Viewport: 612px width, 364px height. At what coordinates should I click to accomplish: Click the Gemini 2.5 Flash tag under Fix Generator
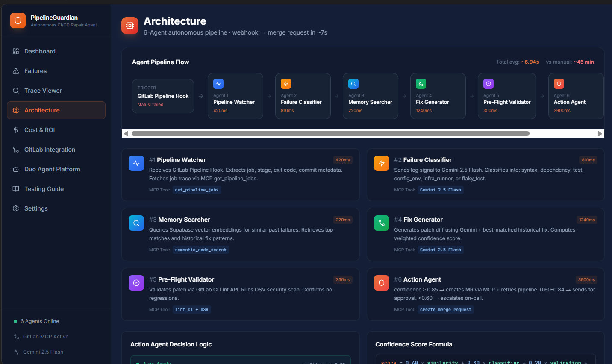pos(440,250)
